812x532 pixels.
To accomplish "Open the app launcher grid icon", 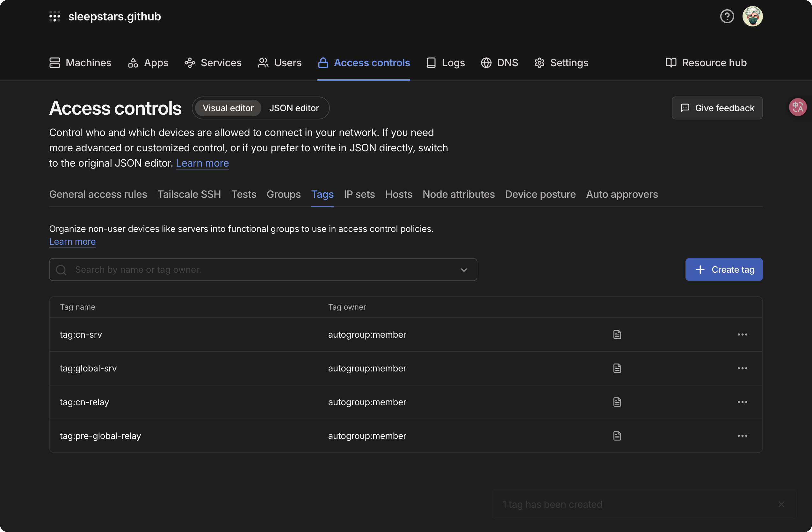I will click(x=54, y=16).
